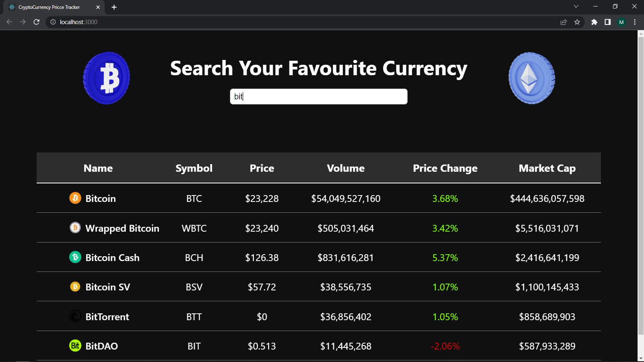Click the $126.38 price cell
The width and height of the screenshot is (644, 362).
[x=262, y=257]
